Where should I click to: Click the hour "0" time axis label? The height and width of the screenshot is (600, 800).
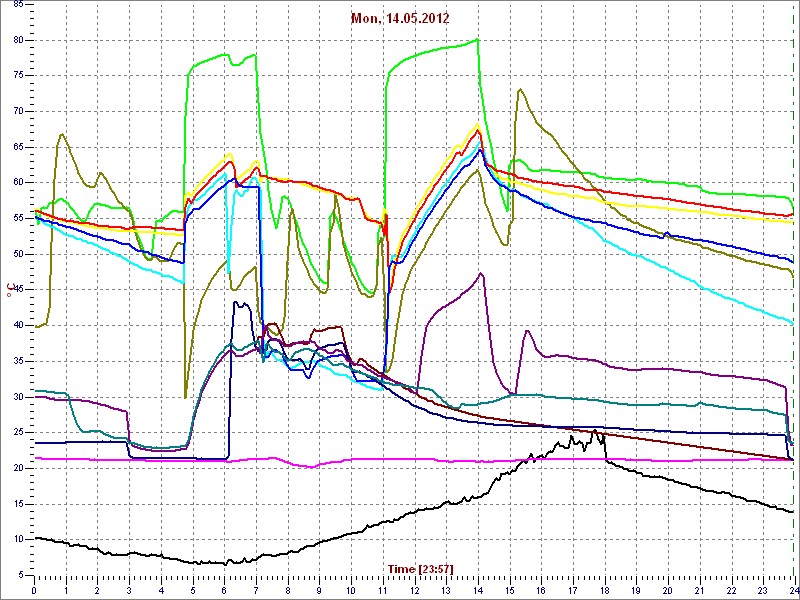[34, 589]
